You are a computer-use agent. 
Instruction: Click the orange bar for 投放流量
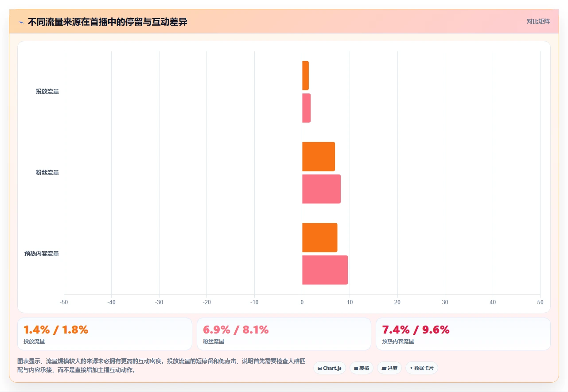coord(305,75)
